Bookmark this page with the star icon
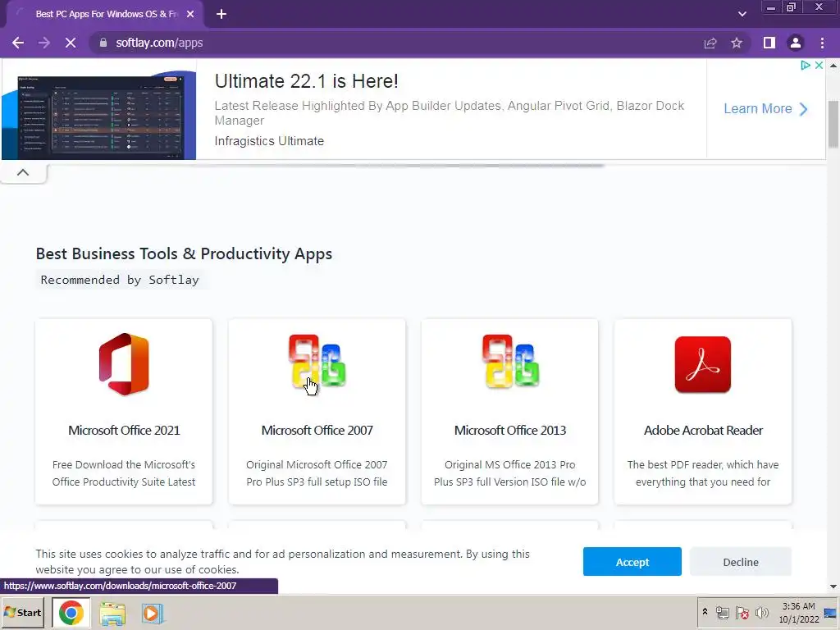Viewport: 840px width, 630px height. pos(737,43)
